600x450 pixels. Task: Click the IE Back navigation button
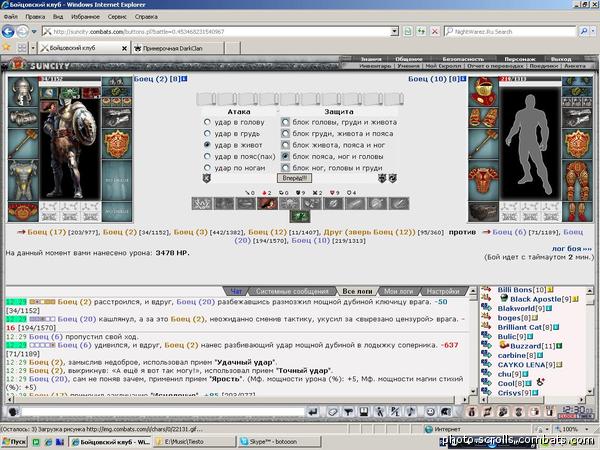tap(8, 31)
